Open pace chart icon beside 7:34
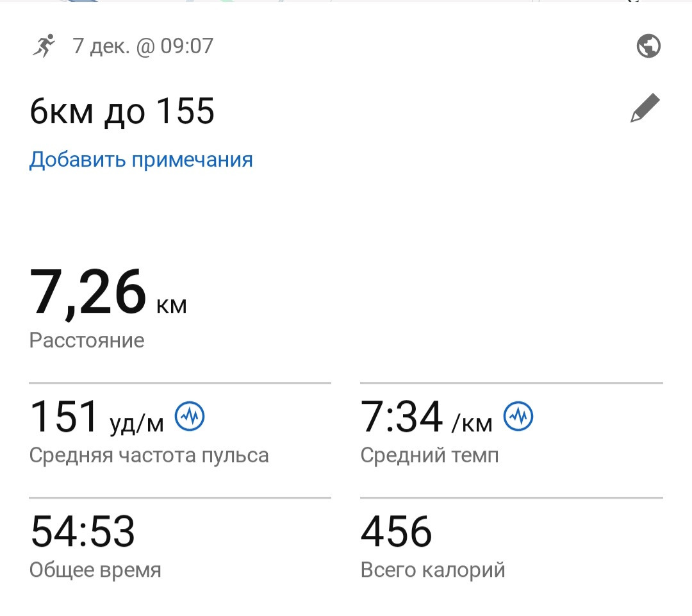The width and height of the screenshot is (692, 616). (518, 416)
